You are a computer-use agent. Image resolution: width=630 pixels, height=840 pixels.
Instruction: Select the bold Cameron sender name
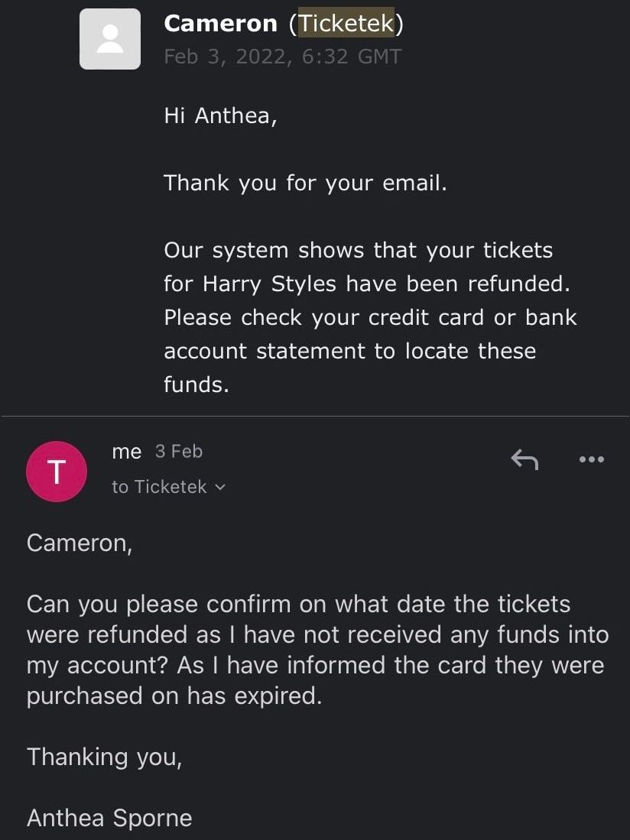(221, 24)
